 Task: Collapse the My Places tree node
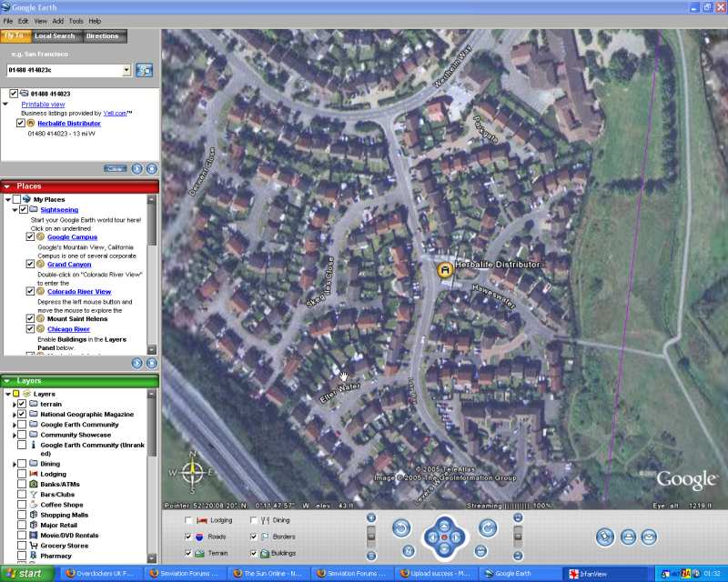8,199
